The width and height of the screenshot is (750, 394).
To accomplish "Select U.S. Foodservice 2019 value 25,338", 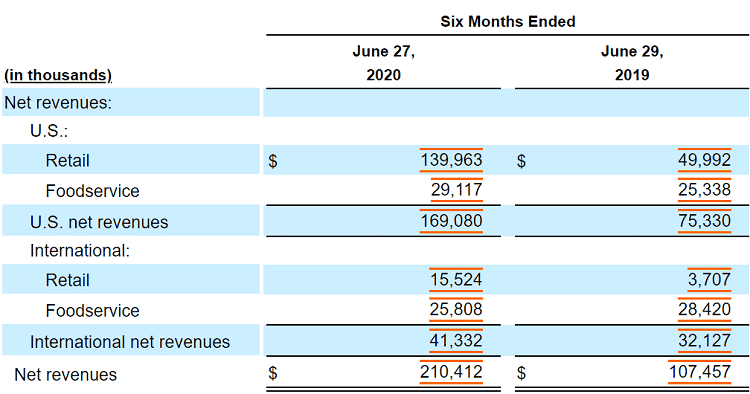I will [704, 190].
